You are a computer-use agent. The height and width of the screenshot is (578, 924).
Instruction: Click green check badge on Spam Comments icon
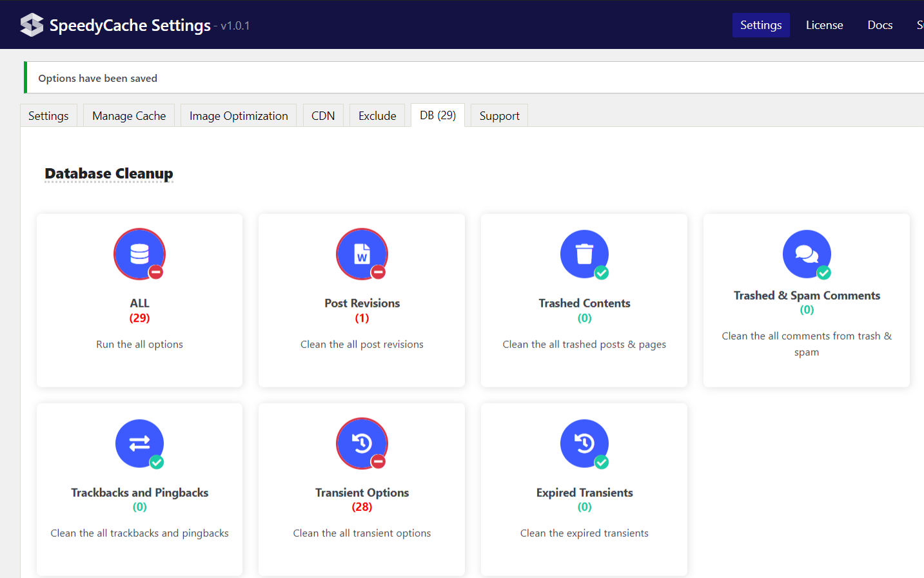pyautogui.click(x=824, y=273)
